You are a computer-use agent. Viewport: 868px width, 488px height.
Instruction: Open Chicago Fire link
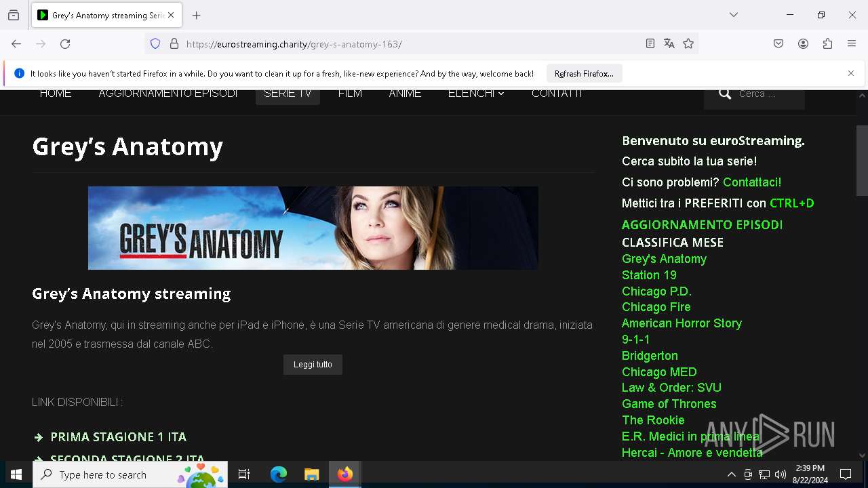(656, 307)
